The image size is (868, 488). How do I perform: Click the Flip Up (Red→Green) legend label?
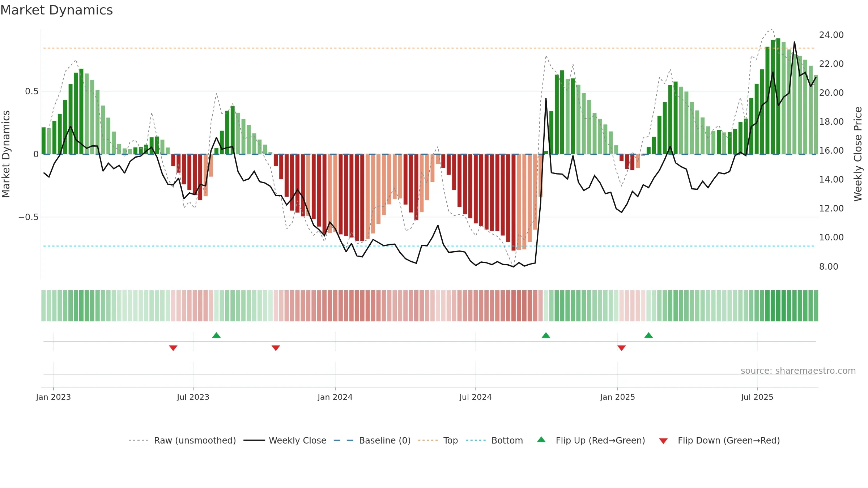click(x=600, y=440)
